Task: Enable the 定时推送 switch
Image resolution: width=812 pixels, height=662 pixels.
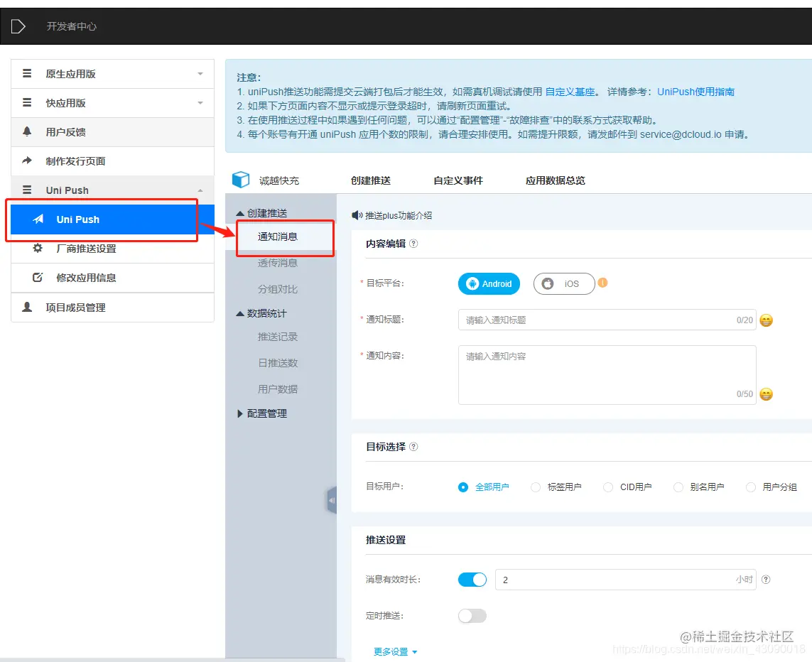Action: (x=472, y=615)
